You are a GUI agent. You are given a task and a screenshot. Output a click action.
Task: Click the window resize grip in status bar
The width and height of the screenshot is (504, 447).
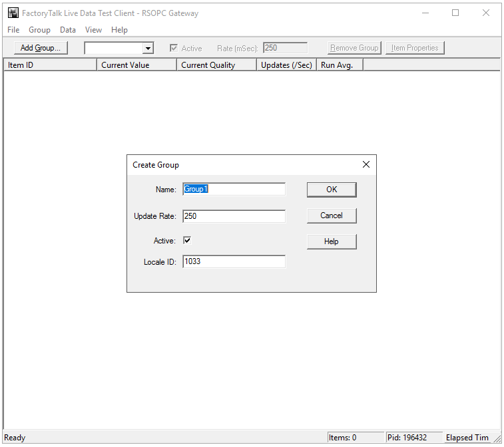click(x=497, y=438)
